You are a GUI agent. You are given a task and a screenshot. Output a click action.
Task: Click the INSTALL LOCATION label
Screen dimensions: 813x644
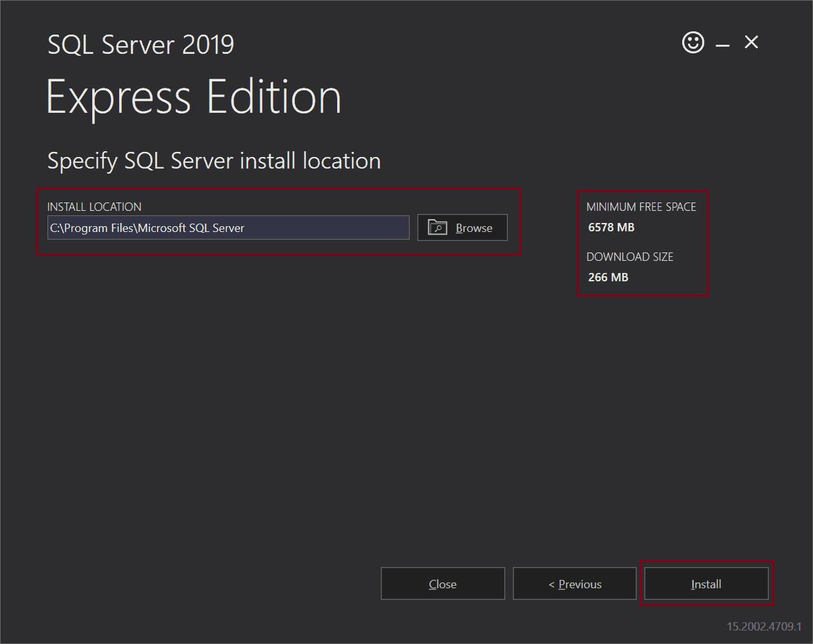tap(94, 206)
